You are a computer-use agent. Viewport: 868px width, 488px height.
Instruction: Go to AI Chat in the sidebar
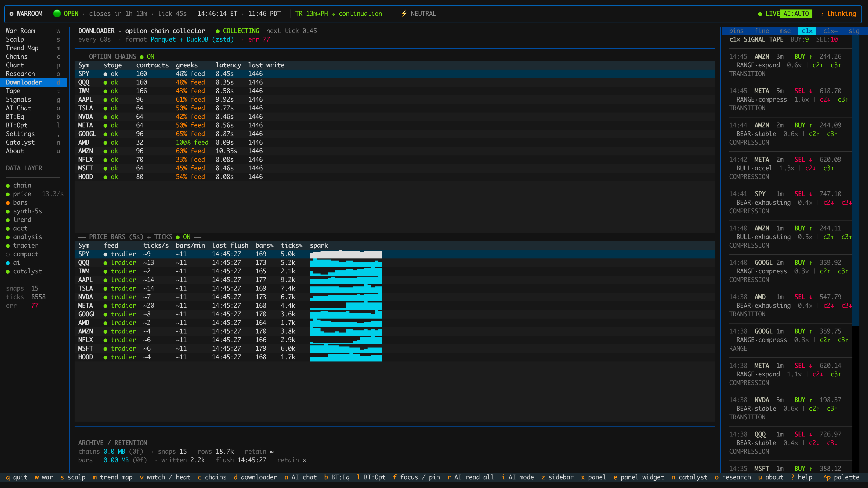click(34, 108)
